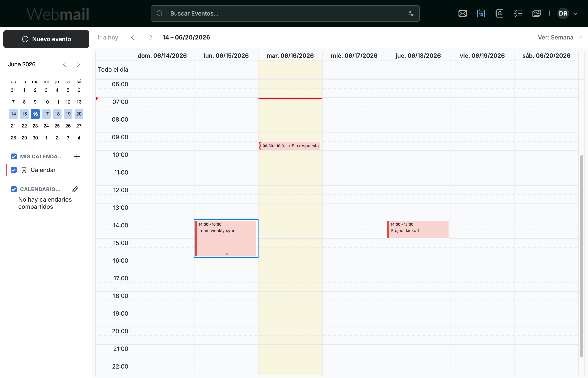Select day 16 in mini calendar

click(x=35, y=114)
